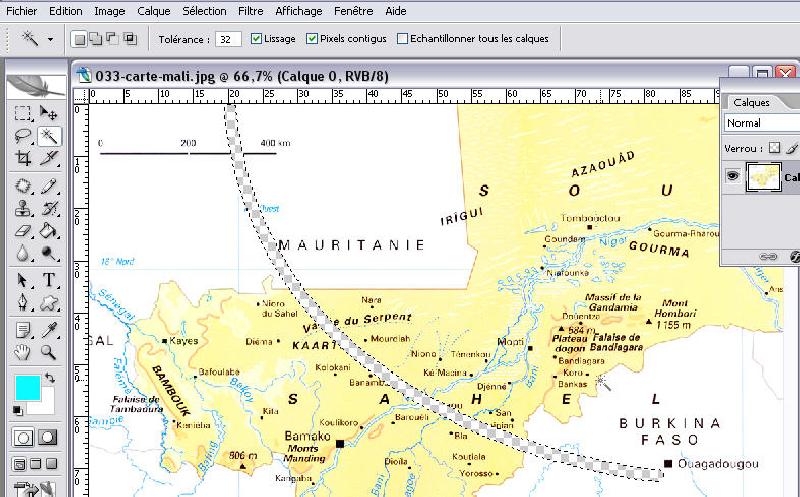Jump to ImageReady
Screen dimensions: 800x497
tap(36, 490)
